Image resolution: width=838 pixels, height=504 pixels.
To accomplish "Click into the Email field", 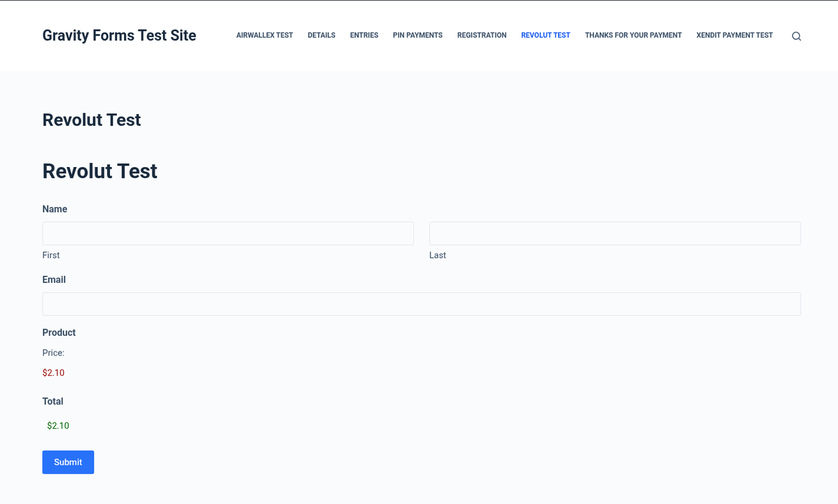I will tap(421, 304).
